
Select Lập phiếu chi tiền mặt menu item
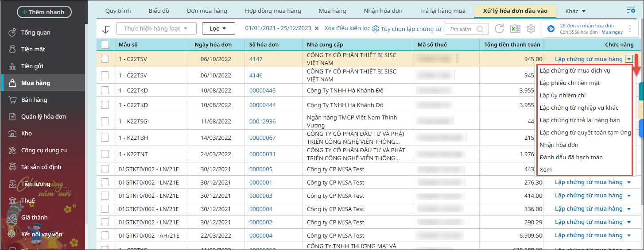(x=570, y=83)
